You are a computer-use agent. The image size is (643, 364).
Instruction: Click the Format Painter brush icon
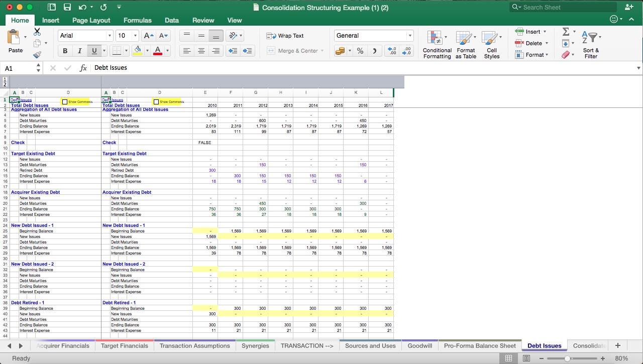[x=37, y=55]
